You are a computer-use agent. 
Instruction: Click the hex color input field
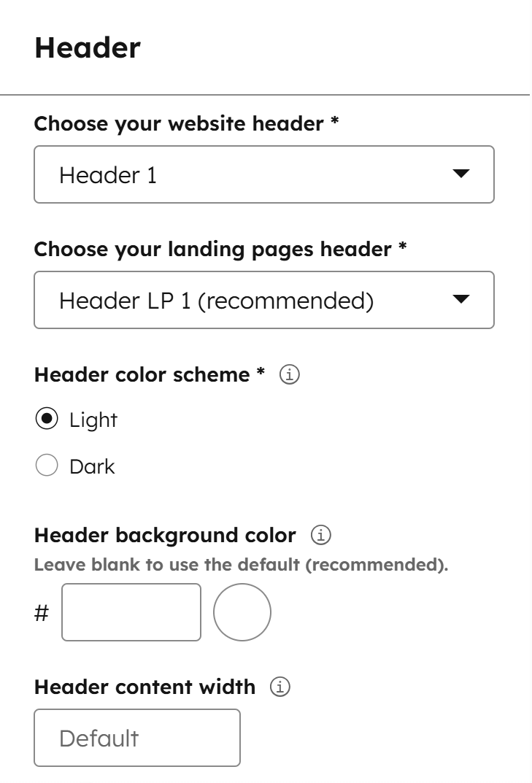(131, 613)
